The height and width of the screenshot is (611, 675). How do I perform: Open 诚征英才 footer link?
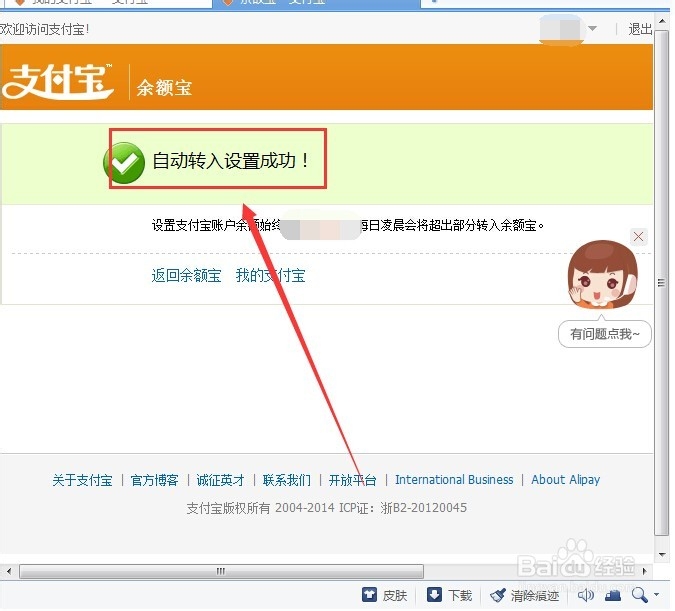pyautogui.click(x=220, y=480)
